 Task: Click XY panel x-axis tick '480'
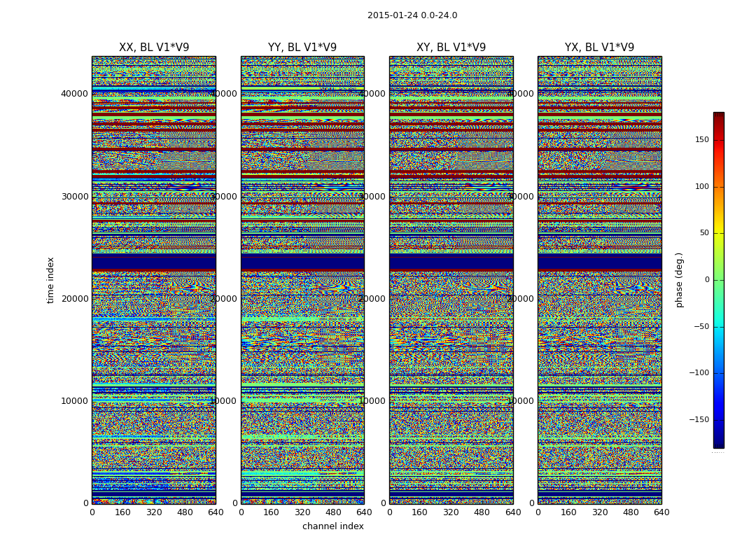pos(482,512)
